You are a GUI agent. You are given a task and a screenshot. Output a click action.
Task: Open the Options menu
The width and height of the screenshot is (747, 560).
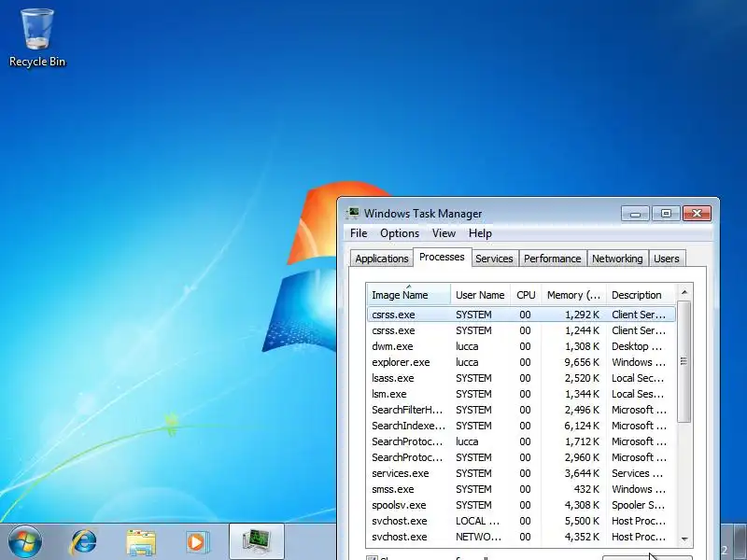[400, 233]
